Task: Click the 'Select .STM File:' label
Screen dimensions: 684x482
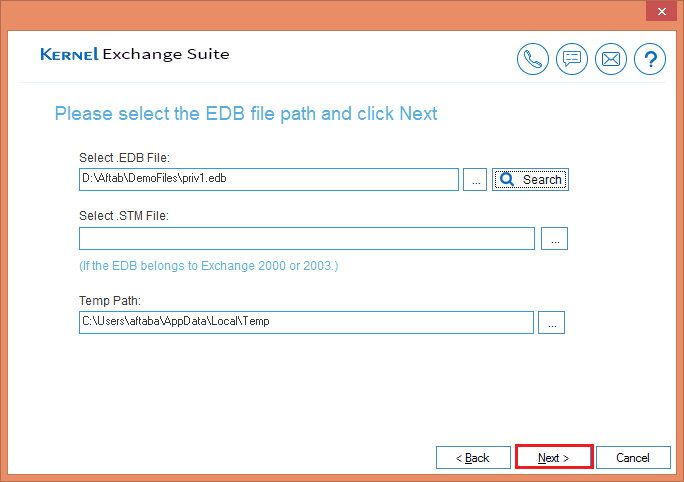Action: [x=124, y=215]
